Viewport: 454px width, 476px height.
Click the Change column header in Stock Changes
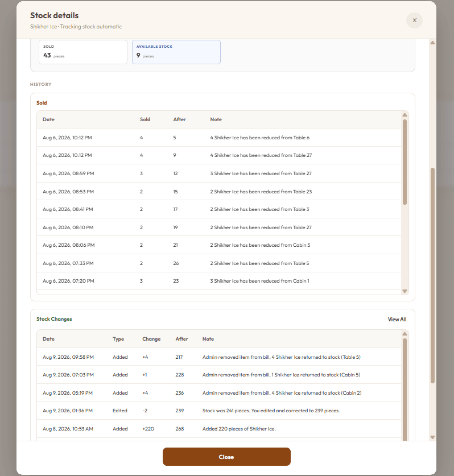click(151, 339)
